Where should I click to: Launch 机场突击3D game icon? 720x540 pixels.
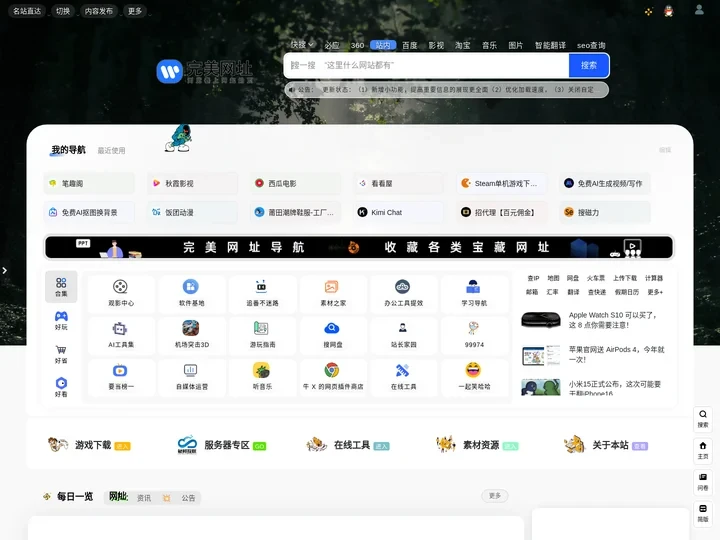tap(191, 328)
